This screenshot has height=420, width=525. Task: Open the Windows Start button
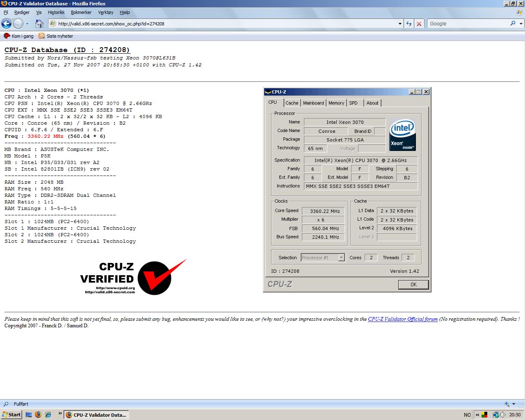point(11,415)
